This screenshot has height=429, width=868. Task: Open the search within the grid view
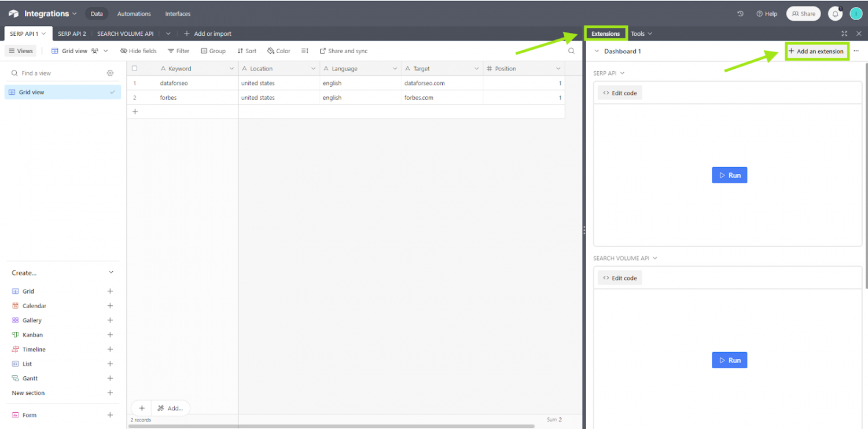point(571,51)
